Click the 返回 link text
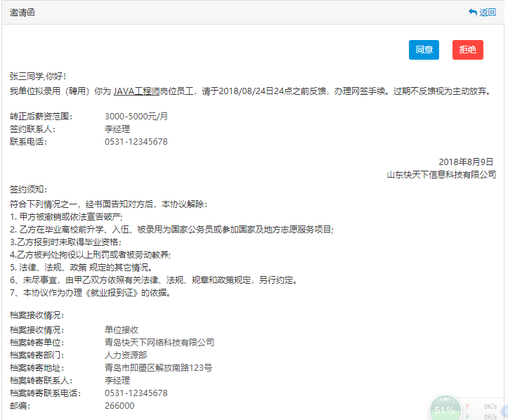 [487, 13]
